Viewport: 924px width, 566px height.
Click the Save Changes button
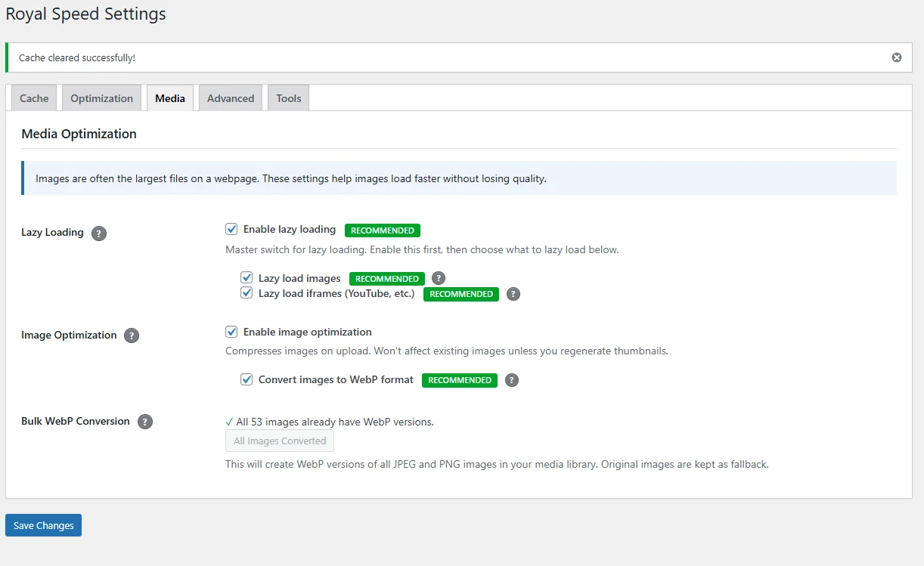tap(43, 525)
